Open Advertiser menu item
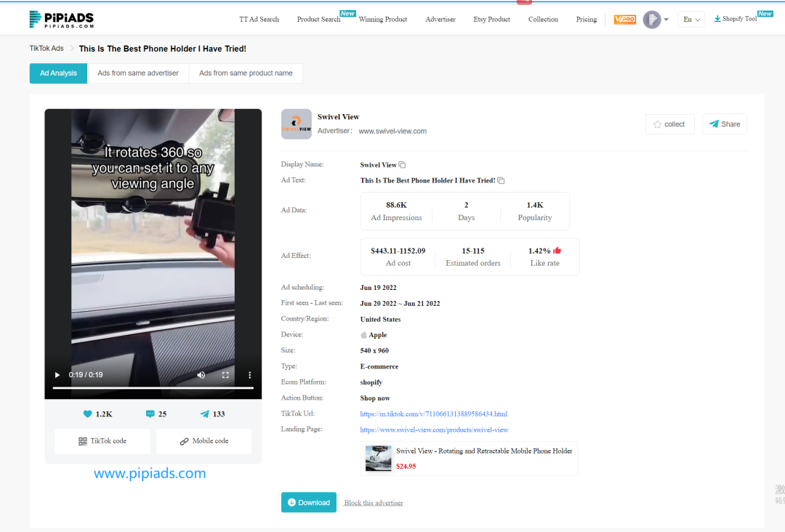 [440, 20]
